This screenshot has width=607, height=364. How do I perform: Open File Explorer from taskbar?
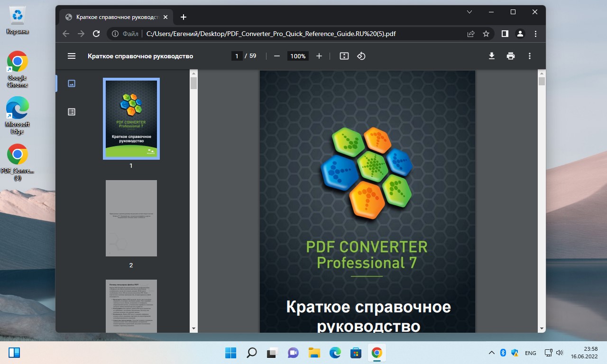coord(314,353)
